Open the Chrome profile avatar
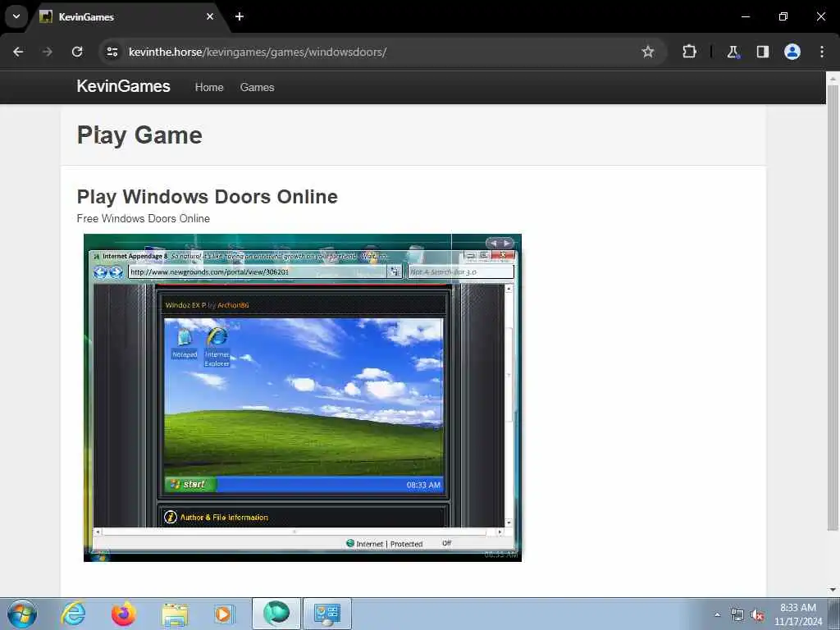840x630 pixels. (x=792, y=52)
